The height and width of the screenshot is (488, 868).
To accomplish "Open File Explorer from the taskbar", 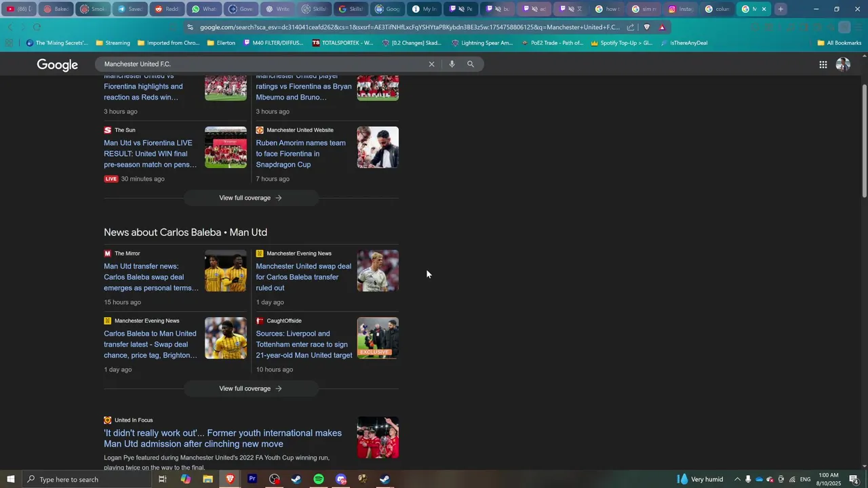I will [x=208, y=479].
